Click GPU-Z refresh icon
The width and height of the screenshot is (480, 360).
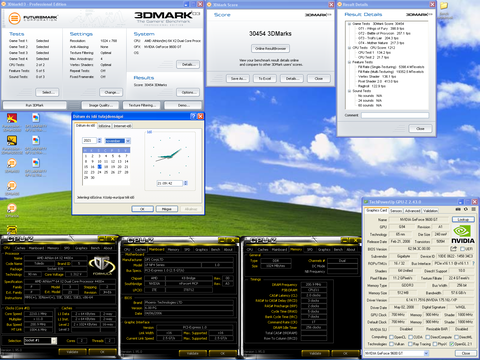tap(466, 210)
